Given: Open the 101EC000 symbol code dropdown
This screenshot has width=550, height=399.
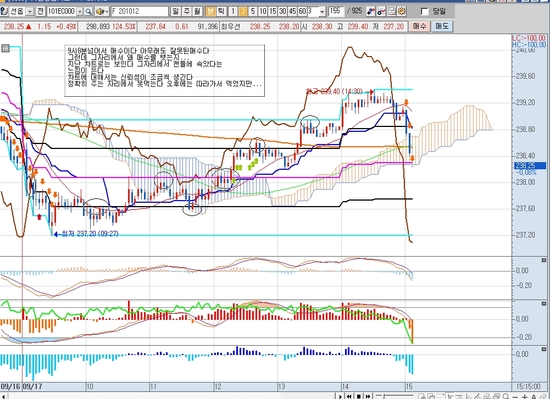Looking at the screenshot, I should tap(80, 12).
